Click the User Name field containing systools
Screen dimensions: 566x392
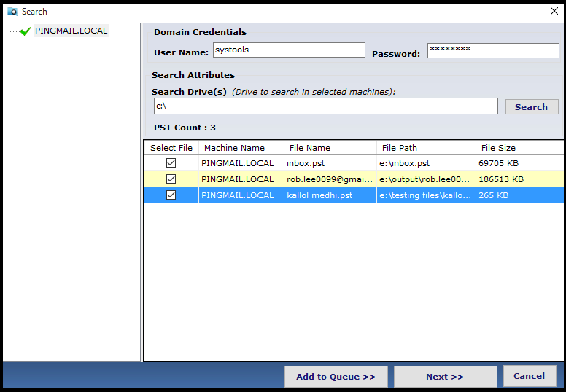pyautogui.click(x=289, y=50)
